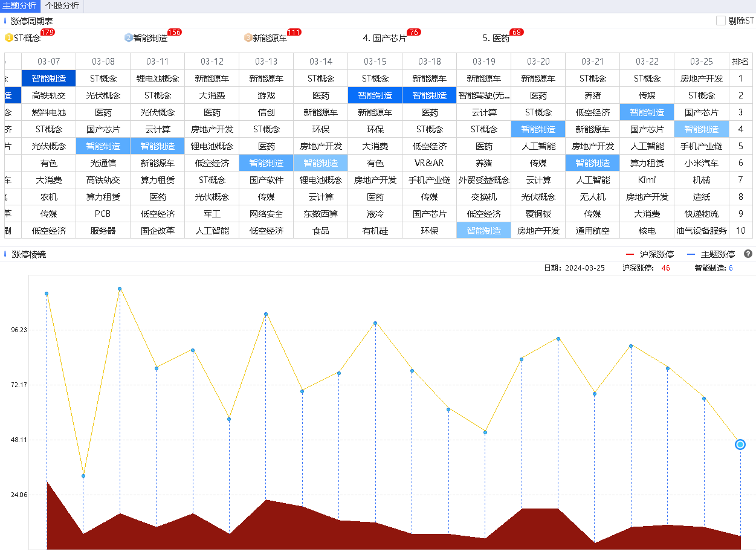Select the top-ranked ST概念 theme label
This screenshot has width=756, height=552.
[27, 38]
